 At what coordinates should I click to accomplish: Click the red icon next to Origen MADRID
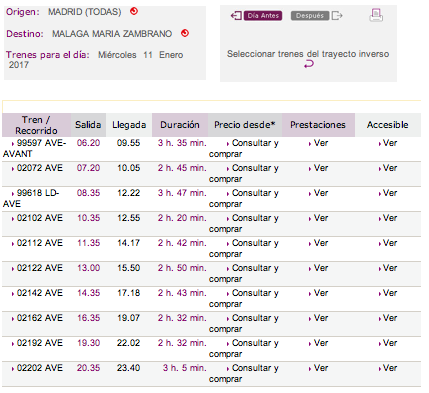tap(134, 11)
